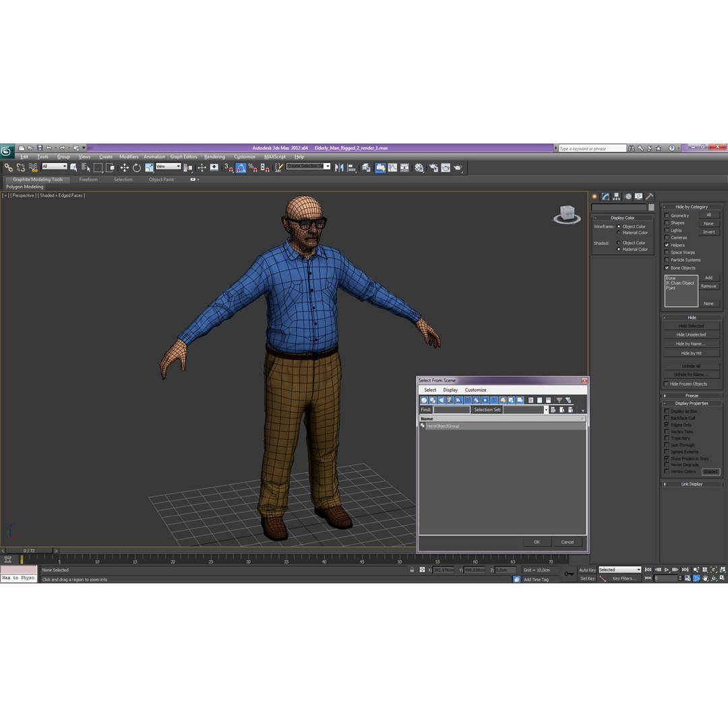Screen dimensions: 728x728
Task: Click OK in Select From Scene dialog
Action: [x=537, y=542]
